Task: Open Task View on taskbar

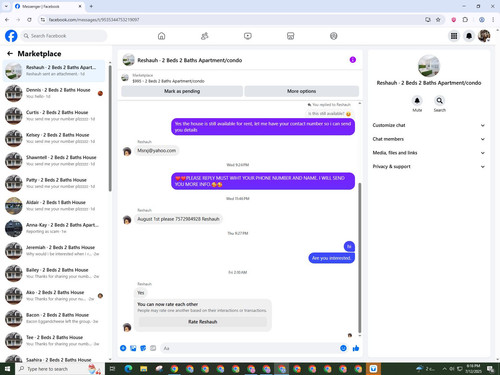Action: (113, 369)
